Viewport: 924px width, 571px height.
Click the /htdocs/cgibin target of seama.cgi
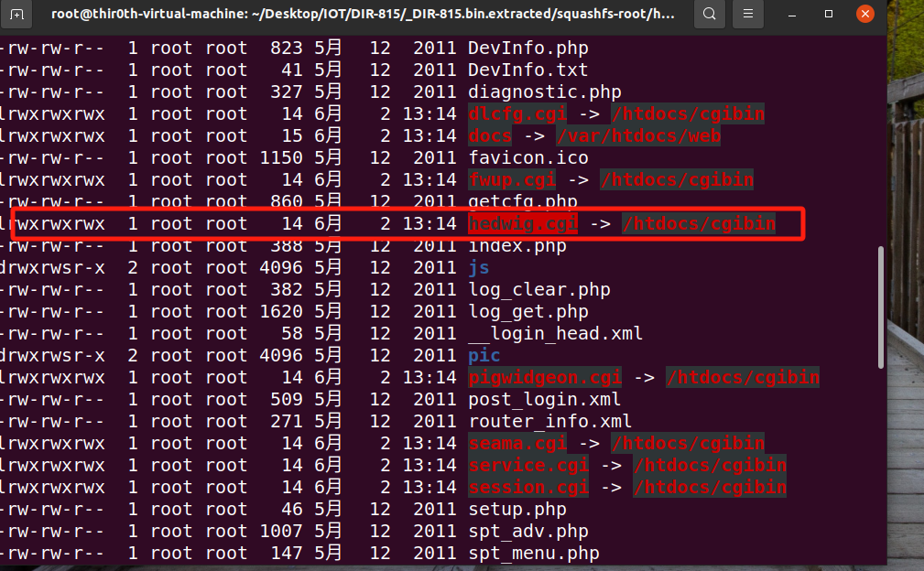click(x=689, y=443)
